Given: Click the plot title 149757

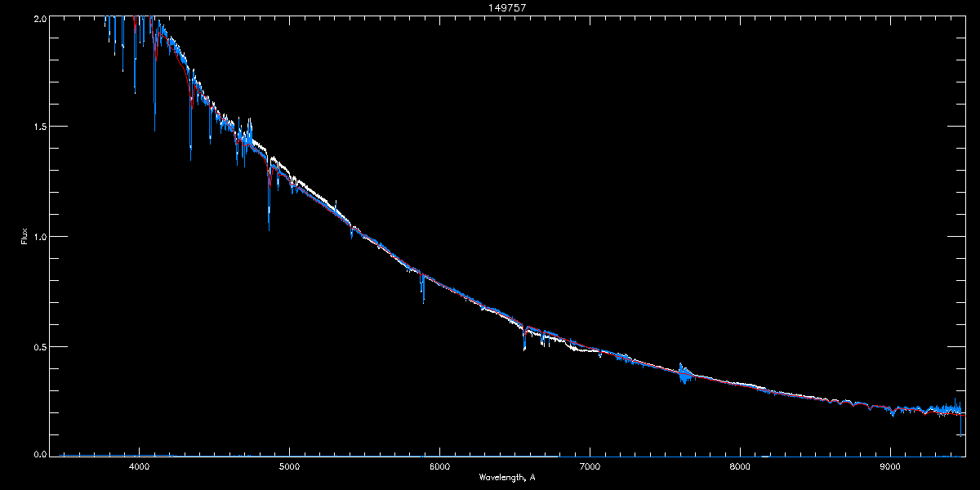Looking at the screenshot, I should tap(507, 7).
